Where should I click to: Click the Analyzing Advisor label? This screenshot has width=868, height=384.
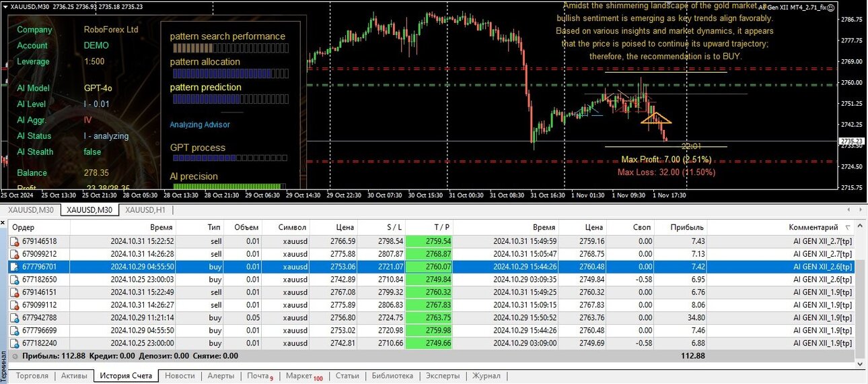200,125
